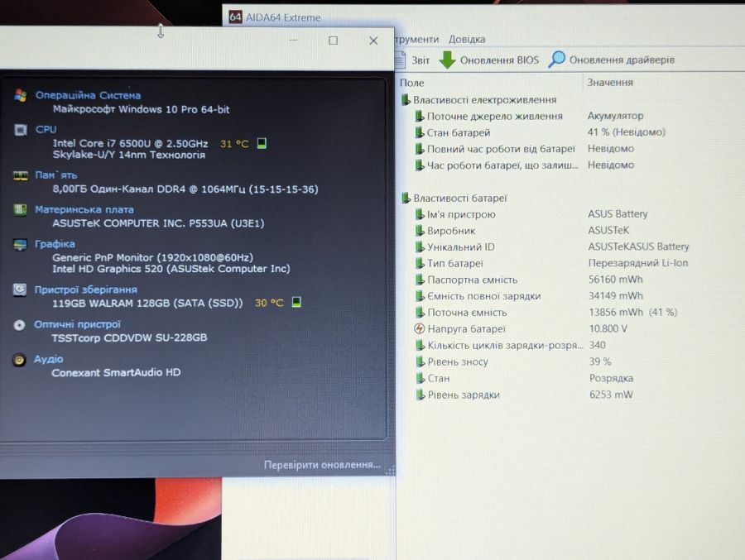The height and width of the screenshot is (560, 745).
Task: Open the Оновлення драйверів toolbar label
Action: (622, 60)
